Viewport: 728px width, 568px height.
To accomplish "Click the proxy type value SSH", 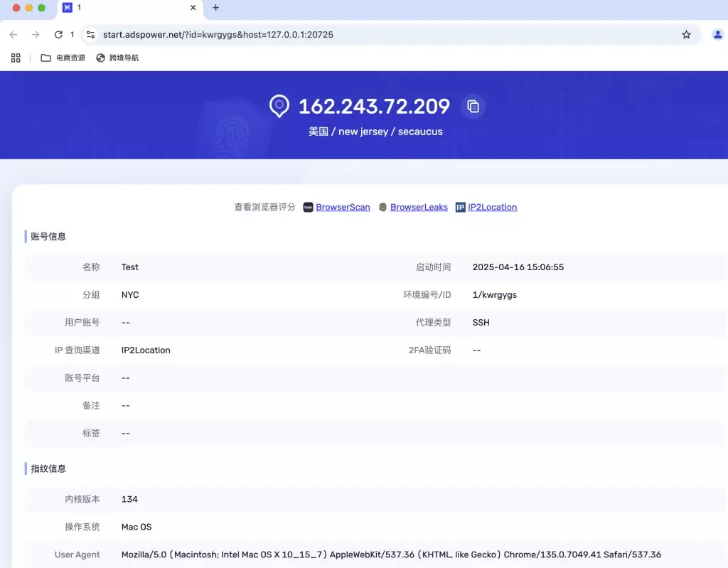I will [481, 322].
